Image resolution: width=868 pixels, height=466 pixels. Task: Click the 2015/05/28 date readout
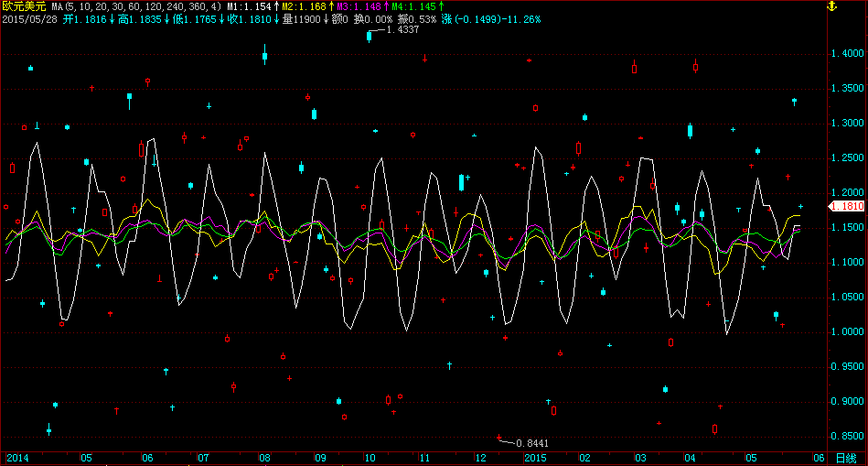(30, 19)
